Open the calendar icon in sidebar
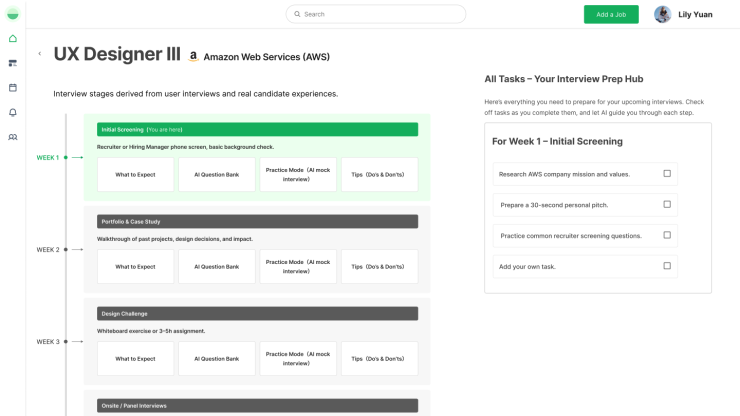Viewport: 740px width, 416px height. pos(13,87)
